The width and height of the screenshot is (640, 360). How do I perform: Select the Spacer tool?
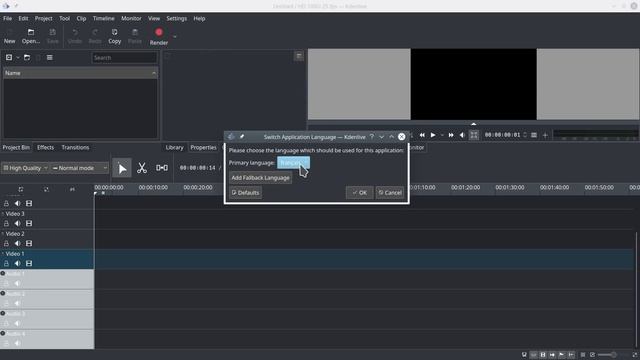(x=162, y=168)
